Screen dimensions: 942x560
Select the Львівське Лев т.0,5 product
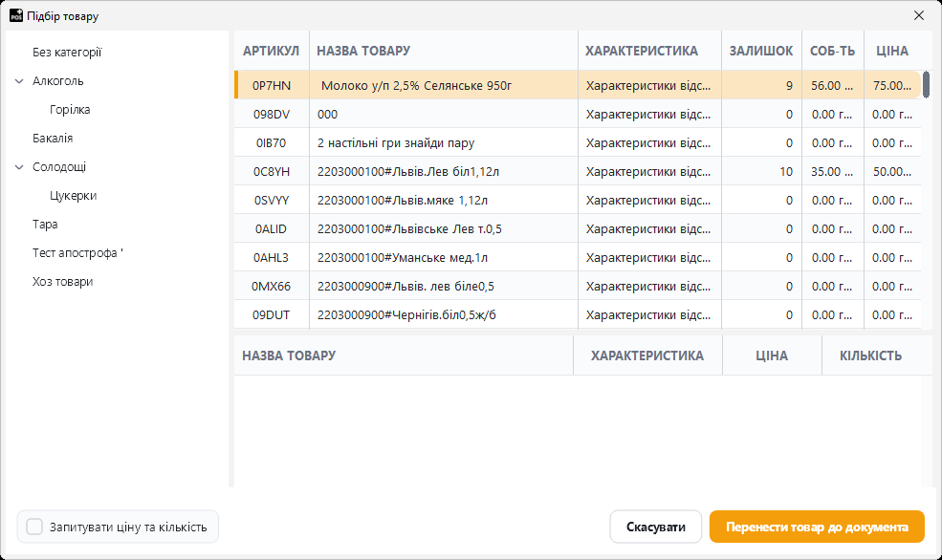(578, 229)
